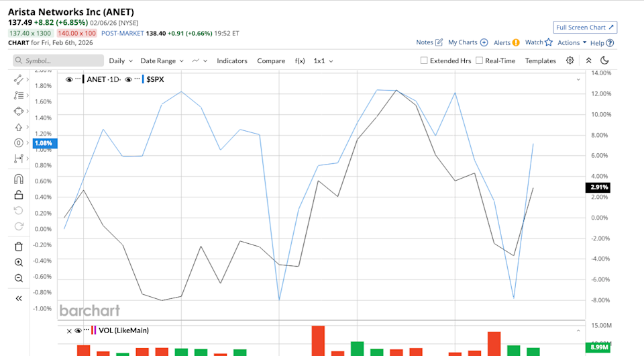This screenshot has width=644, height=356.
Task: Add chart via My Charts plus icon
Action: point(484,42)
